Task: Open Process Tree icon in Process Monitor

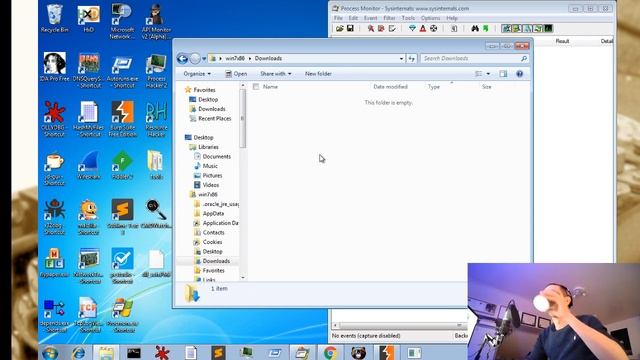Action: click(x=454, y=29)
